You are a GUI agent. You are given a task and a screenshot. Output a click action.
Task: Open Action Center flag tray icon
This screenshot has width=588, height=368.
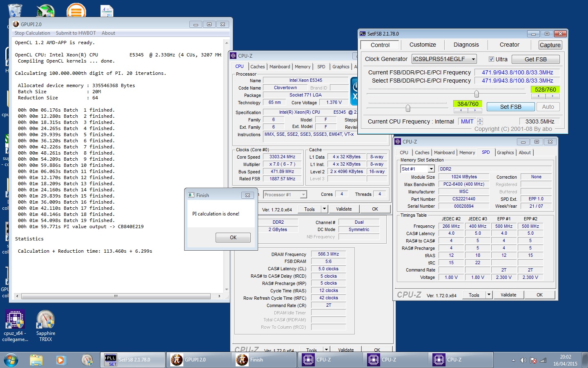pos(533,360)
